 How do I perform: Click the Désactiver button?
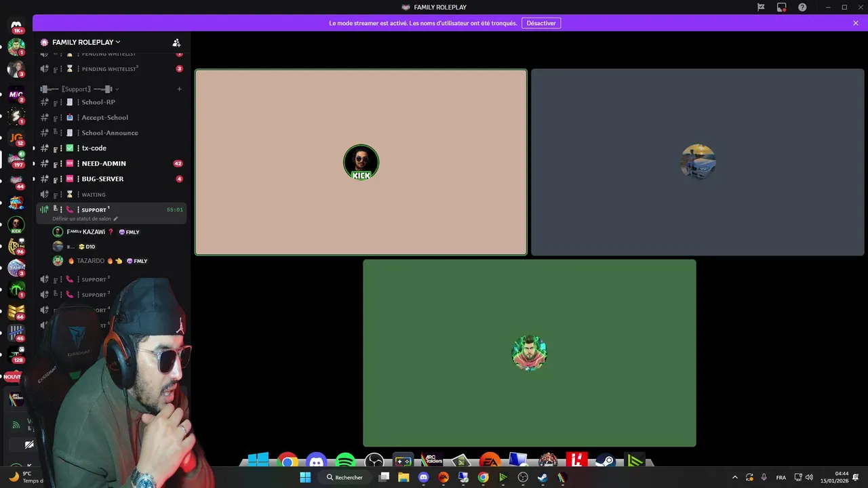(541, 23)
